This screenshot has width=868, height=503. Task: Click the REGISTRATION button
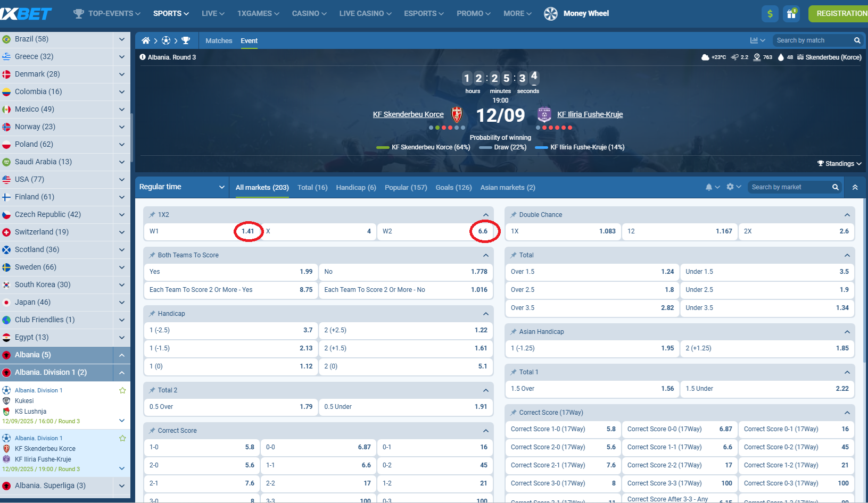839,13
